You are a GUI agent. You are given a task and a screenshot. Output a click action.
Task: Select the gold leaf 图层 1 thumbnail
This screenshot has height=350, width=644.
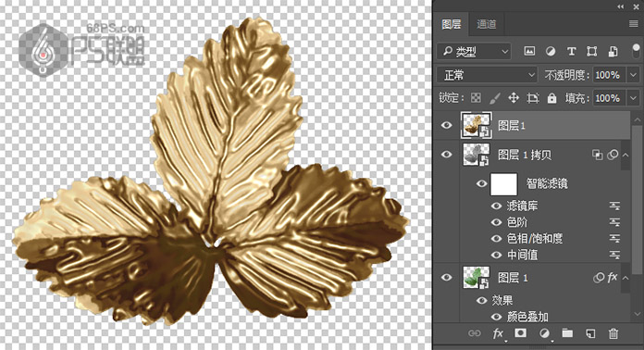tap(477, 125)
